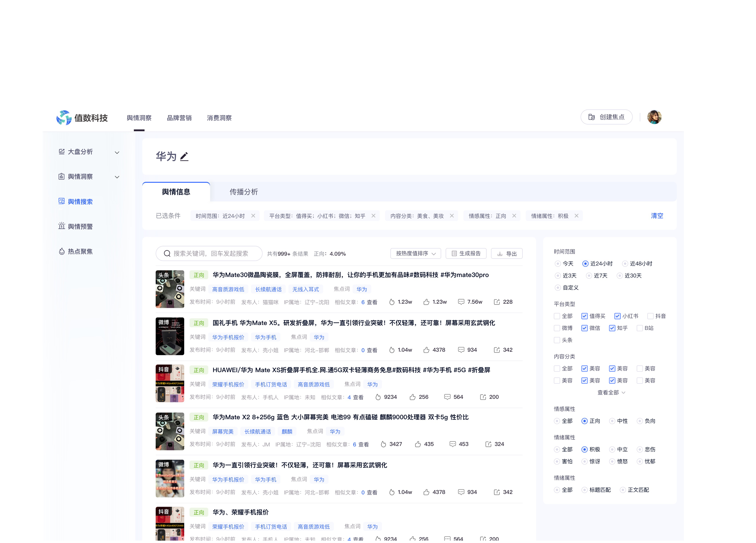756x543 pixels.
Task: Open thumbnail of the HUAWEI Mate XS post
Action: point(170,383)
